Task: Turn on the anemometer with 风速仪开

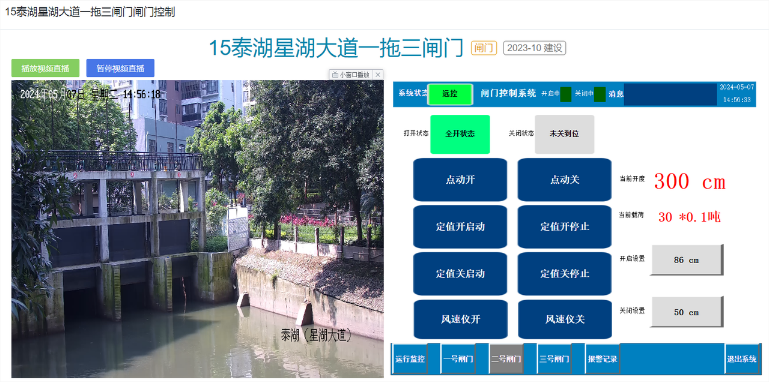Action: click(x=460, y=319)
